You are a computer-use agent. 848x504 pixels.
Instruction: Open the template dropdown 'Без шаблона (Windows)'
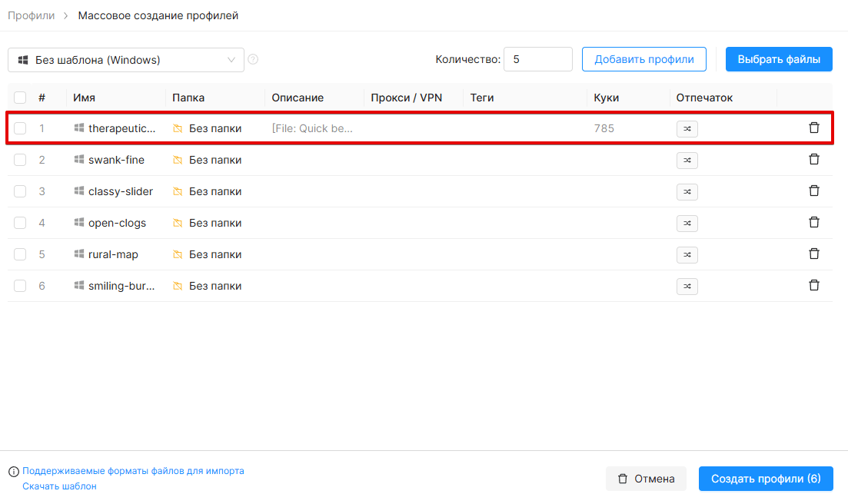pyautogui.click(x=126, y=60)
